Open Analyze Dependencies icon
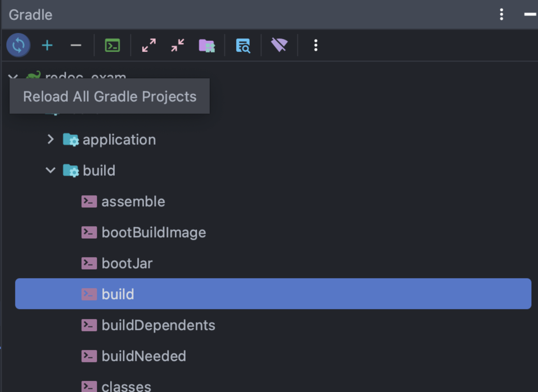Screen dimensions: 538x392 pos(243,45)
